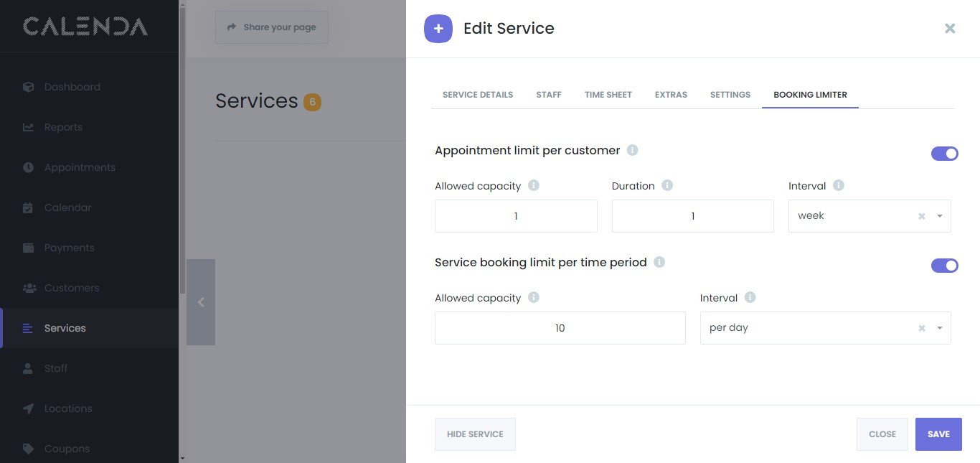
Task: Click the Coupons tag icon
Action: click(29, 449)
